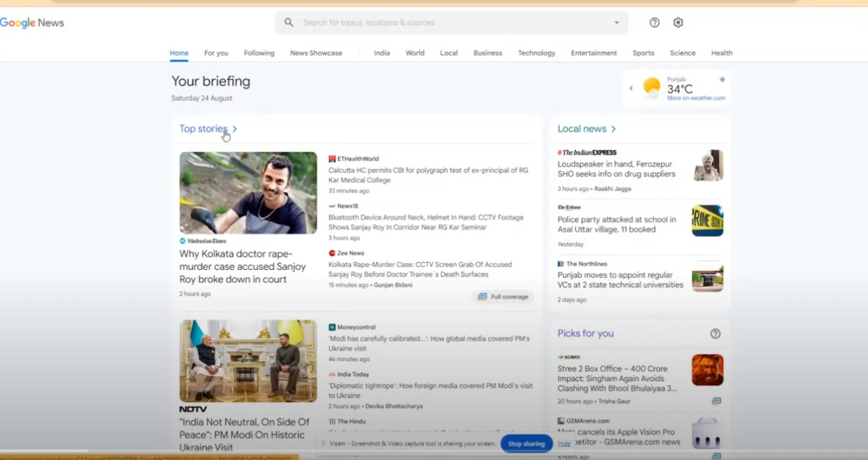The width and height of the screenshot is (868, 460).
Task: Read 'Why Kolkata doctor rape-murder case accused' headline
Action: [x=243, y=267]
